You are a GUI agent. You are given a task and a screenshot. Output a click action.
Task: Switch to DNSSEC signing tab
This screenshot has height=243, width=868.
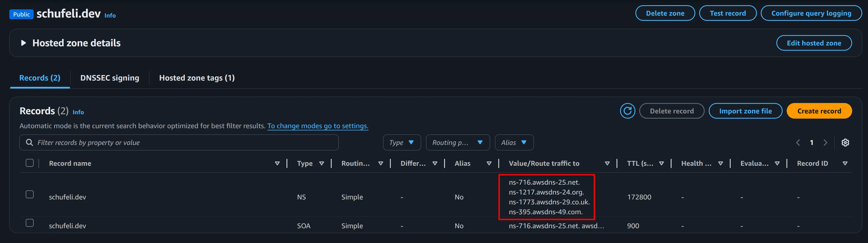click(x=109, y=78)
